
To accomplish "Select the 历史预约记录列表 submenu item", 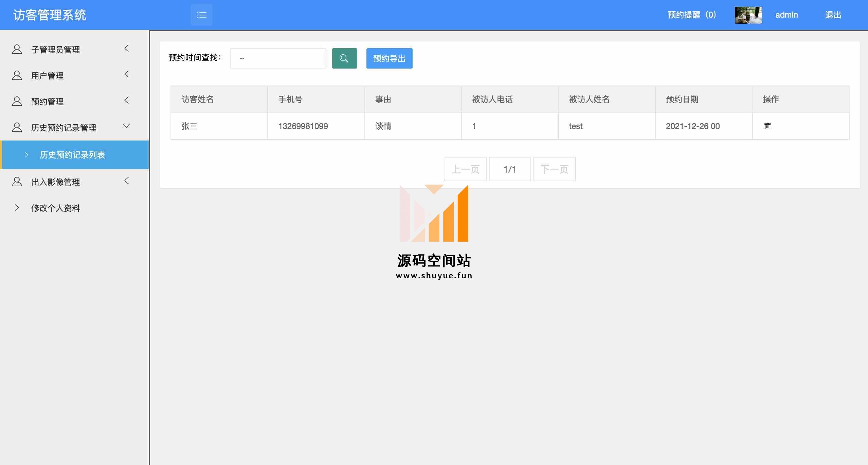I will tap(74, 155).
